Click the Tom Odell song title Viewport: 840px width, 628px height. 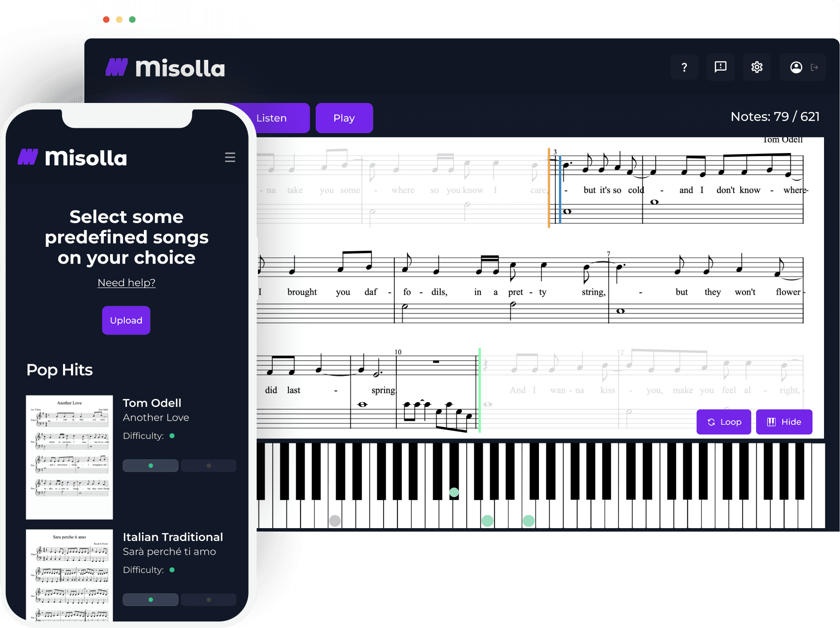152,403
